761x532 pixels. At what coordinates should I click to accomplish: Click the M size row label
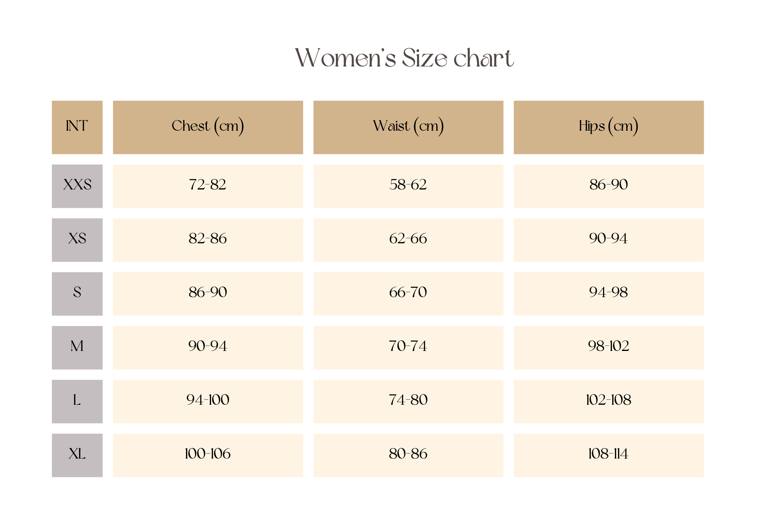pyautogui.click(x=77, y=347)
